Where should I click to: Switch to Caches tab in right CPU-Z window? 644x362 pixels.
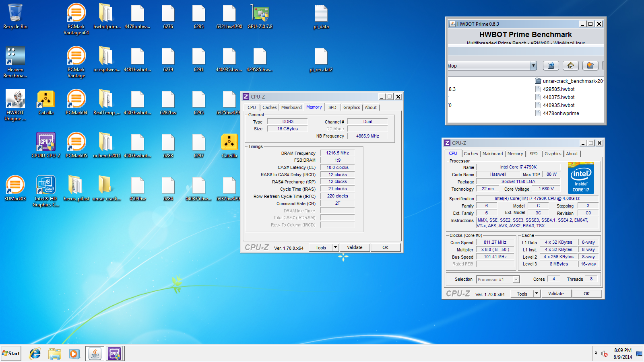pyautogui.click(x=471, y=154)
